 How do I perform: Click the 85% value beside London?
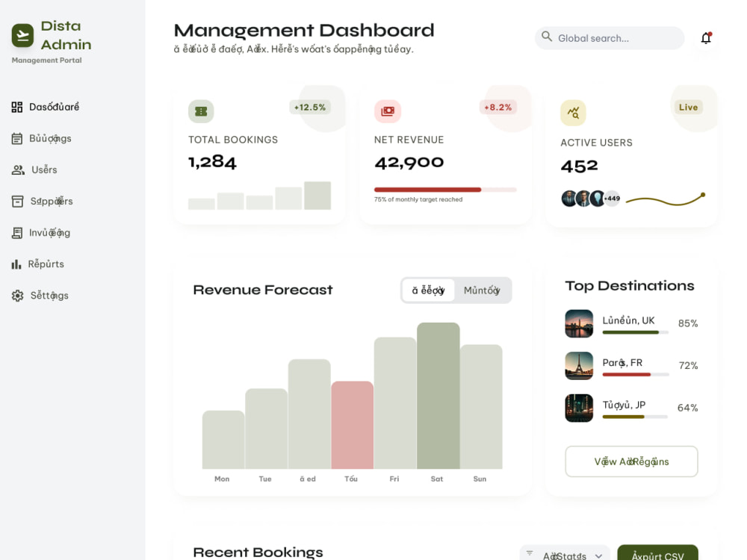point(688,323)
